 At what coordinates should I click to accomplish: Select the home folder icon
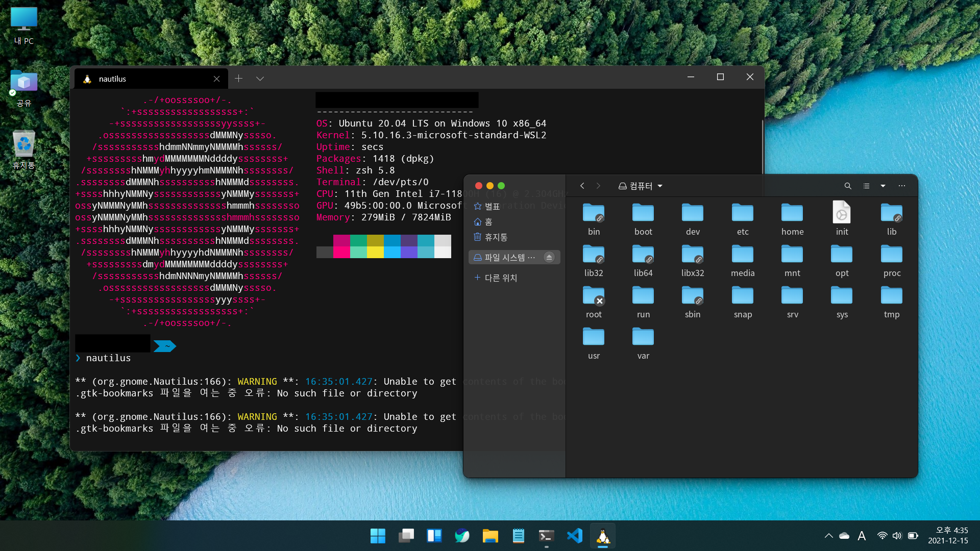(792, 213)
